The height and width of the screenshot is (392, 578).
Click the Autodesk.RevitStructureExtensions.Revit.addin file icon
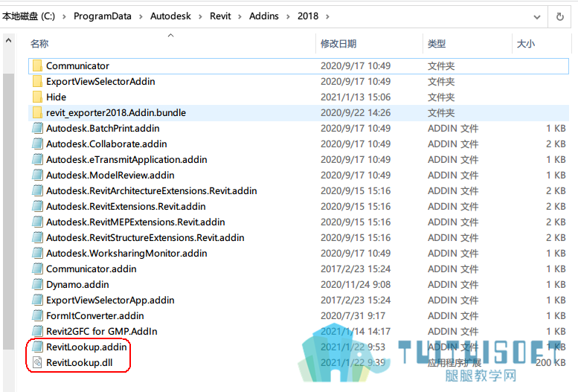37,237
